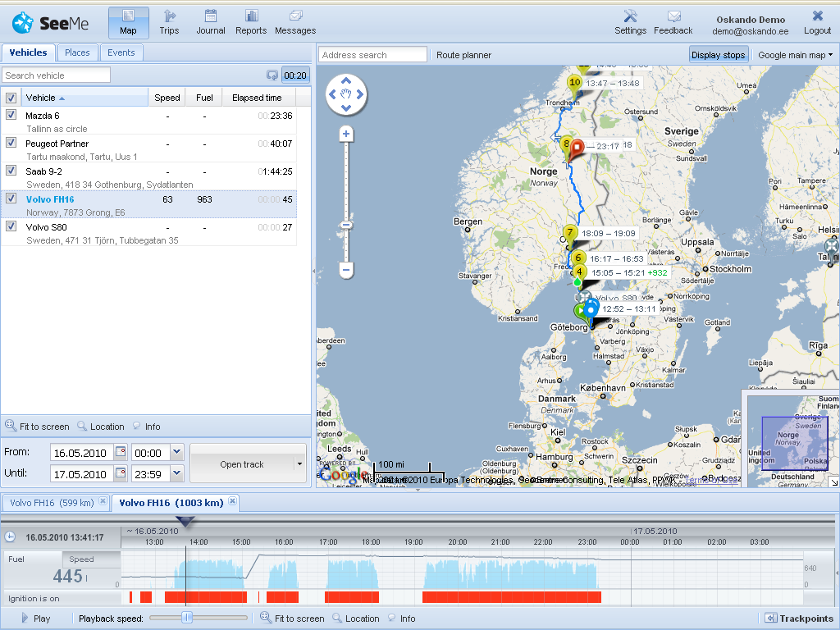Sort by Vehicle column header

click(x=84, y=98)
